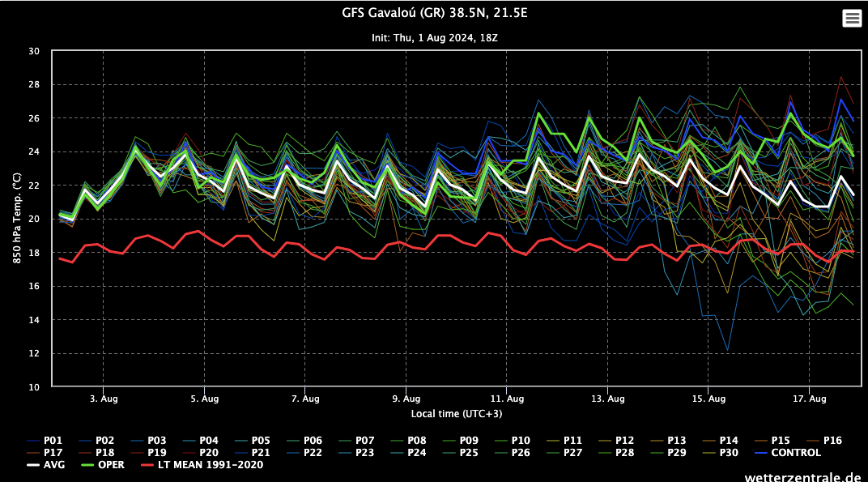Screen dimensions: 868x482
Task: Click the white line swatch beside AVG
Action: point(33,465)
